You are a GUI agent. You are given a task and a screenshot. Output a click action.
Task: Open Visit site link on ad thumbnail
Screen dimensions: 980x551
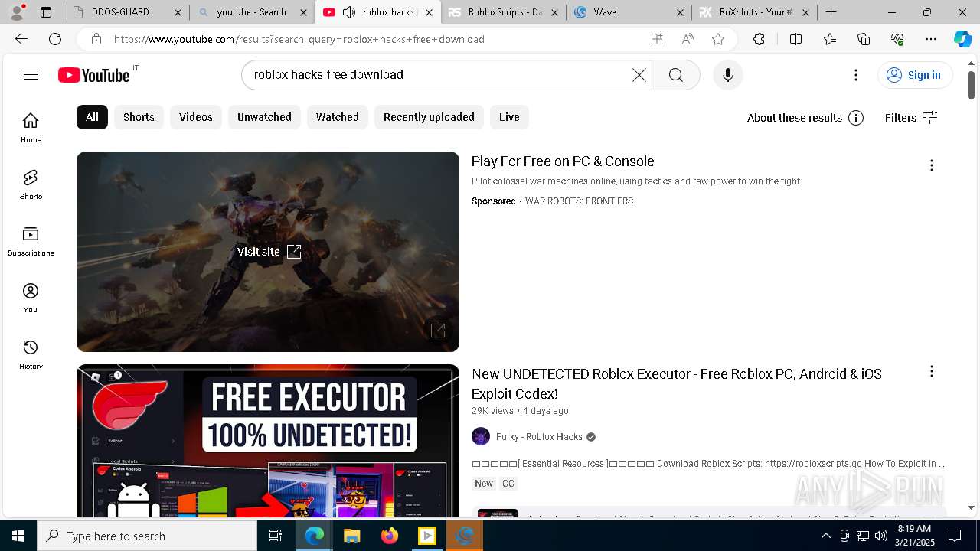tap(269, 252)
